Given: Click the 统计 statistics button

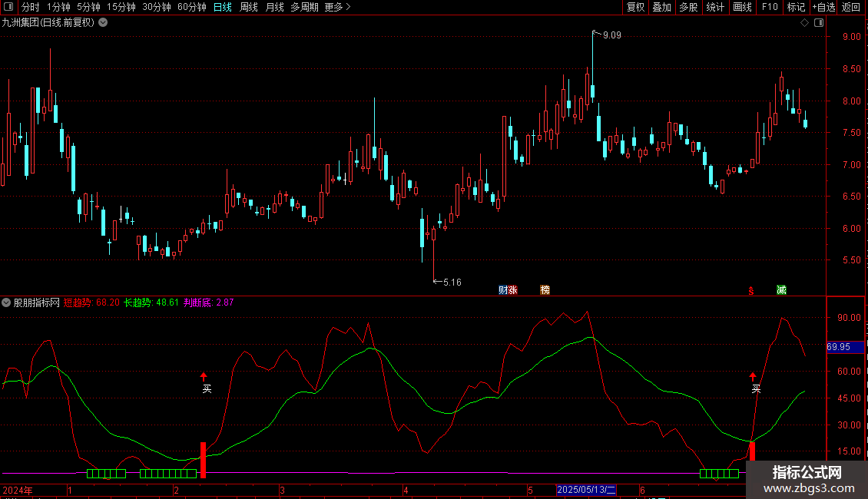Looking at the screenshot, I should (x=714, y=7).
